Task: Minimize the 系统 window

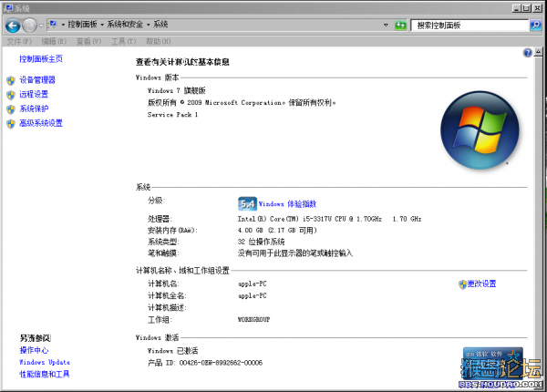Action: coord(517,8)
